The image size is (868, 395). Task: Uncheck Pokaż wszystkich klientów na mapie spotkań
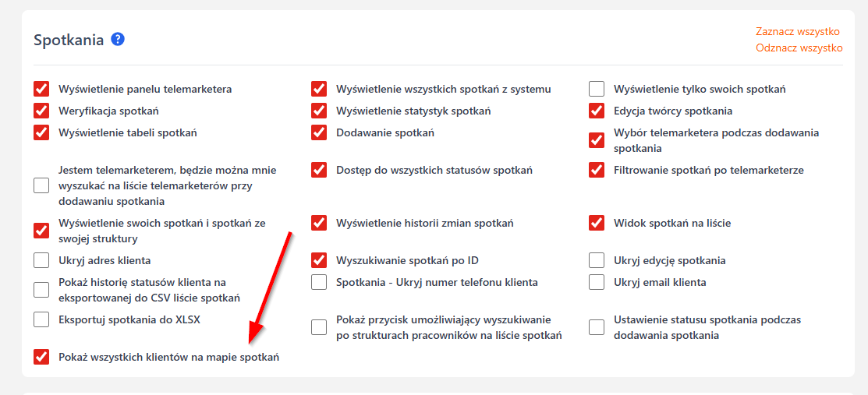click(41, 357)
